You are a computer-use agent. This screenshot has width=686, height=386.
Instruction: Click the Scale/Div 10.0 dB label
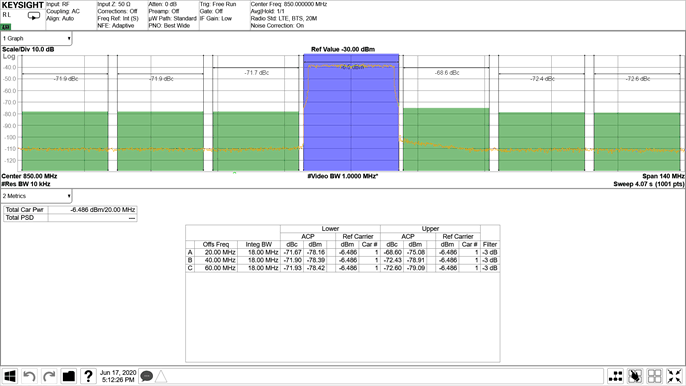point(28,49)
